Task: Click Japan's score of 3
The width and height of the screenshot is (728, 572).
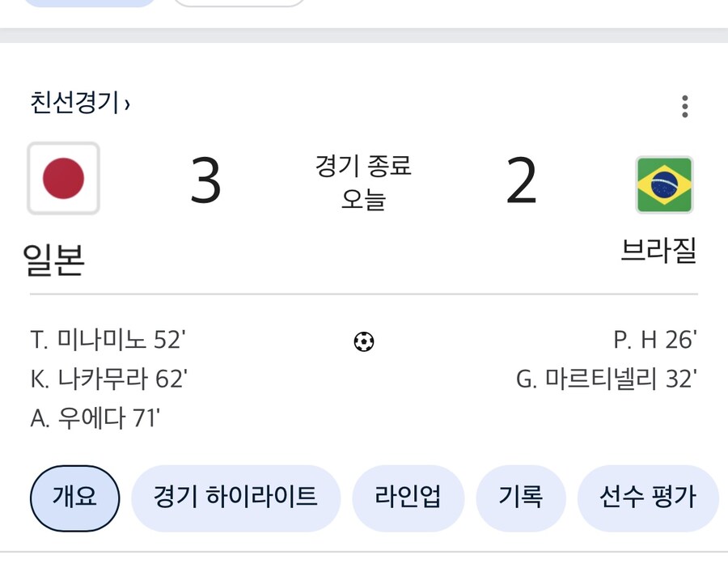Action: click(205, 181)
